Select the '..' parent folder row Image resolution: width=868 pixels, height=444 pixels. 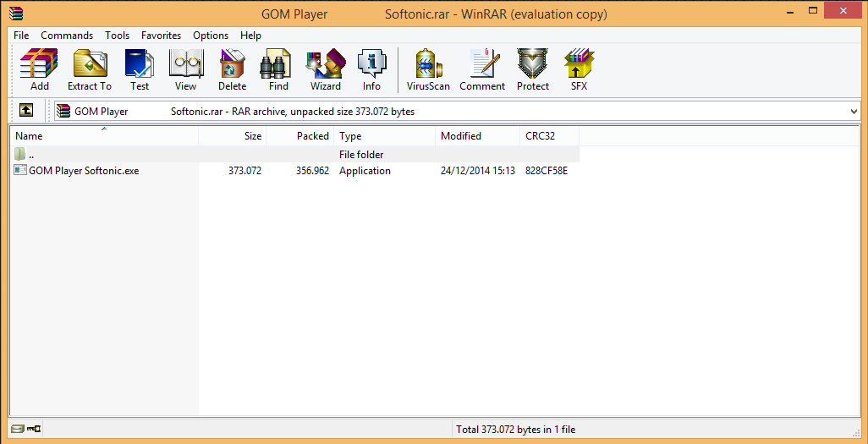[294, 154]
